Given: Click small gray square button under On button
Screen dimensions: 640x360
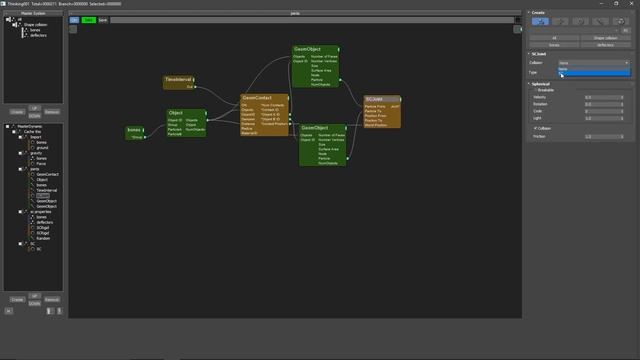Looking at the screenshot, I should [73, 29].
